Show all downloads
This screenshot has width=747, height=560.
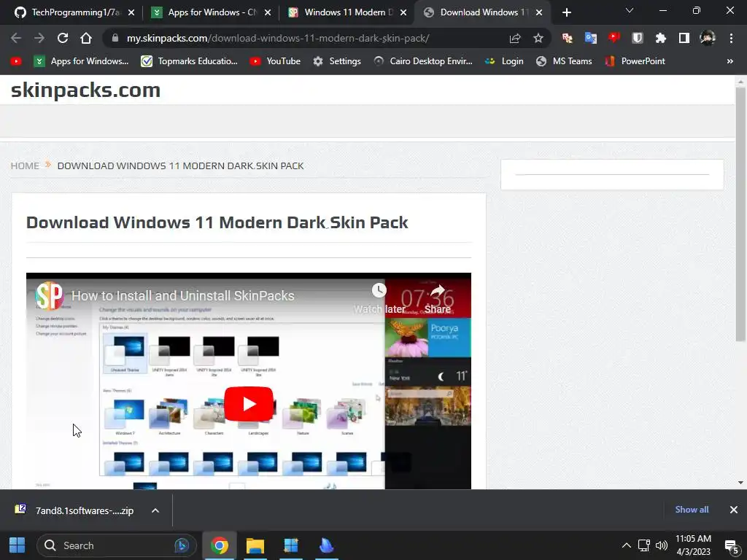coord(692,510)
